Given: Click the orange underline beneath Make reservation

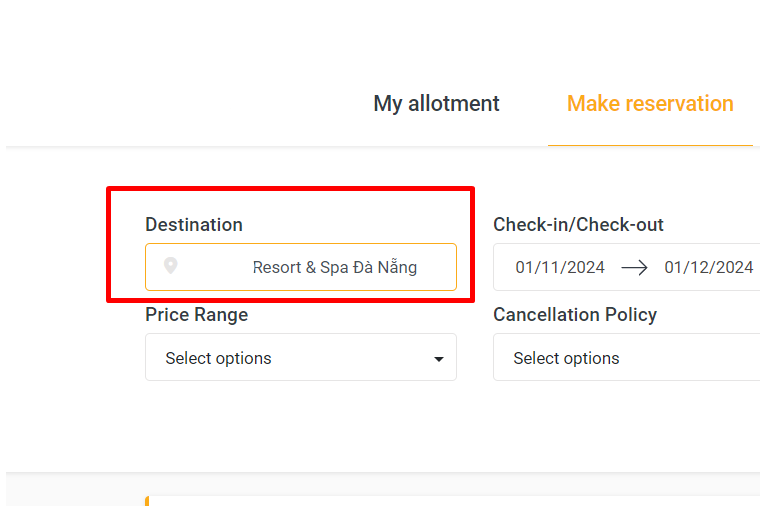Looking at the screenshot, I should coord(650,145).
